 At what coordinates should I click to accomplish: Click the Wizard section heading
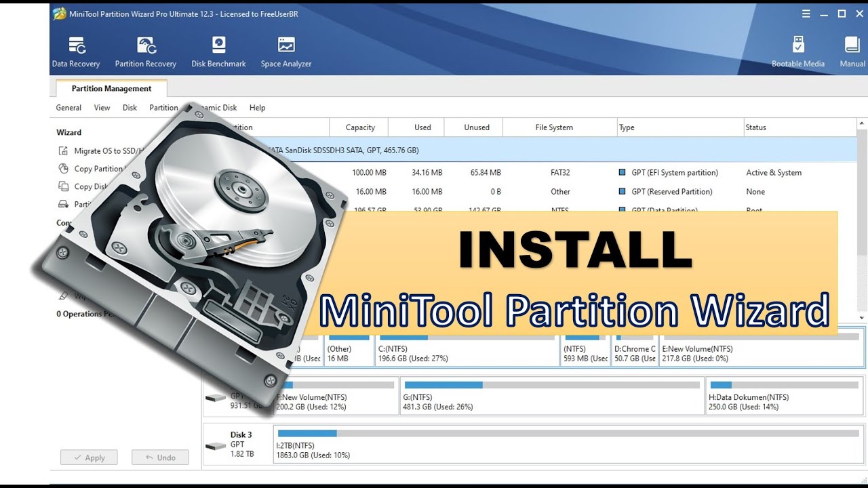click(68, 132)
